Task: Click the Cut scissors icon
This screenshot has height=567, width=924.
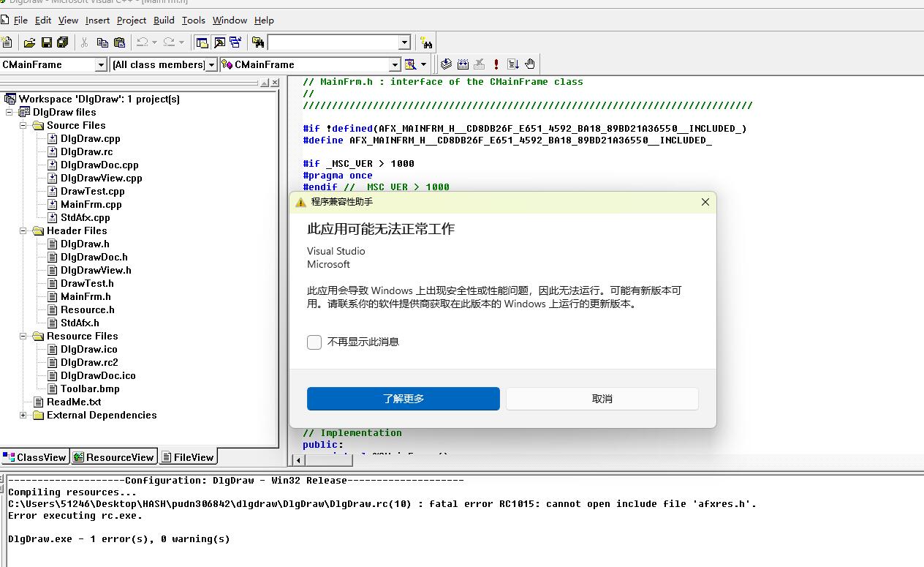Action: click(85, 42)
